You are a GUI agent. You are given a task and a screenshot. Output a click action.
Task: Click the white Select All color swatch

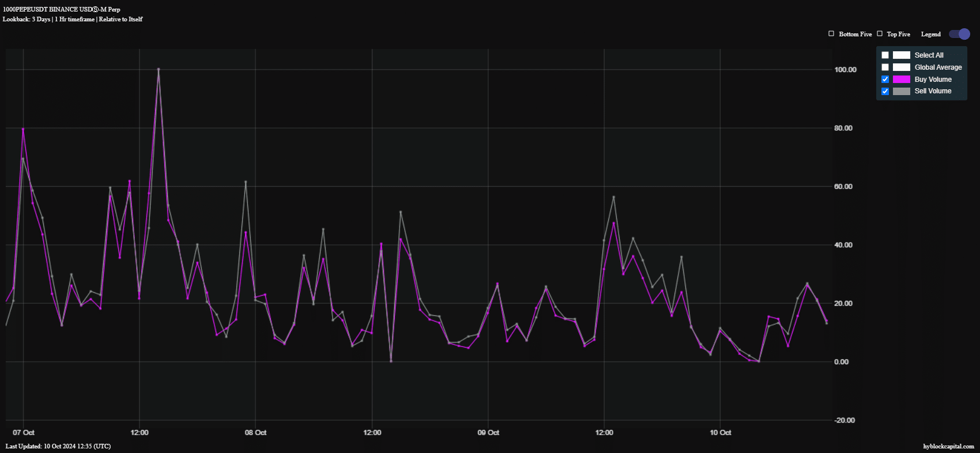click(902, 55)
